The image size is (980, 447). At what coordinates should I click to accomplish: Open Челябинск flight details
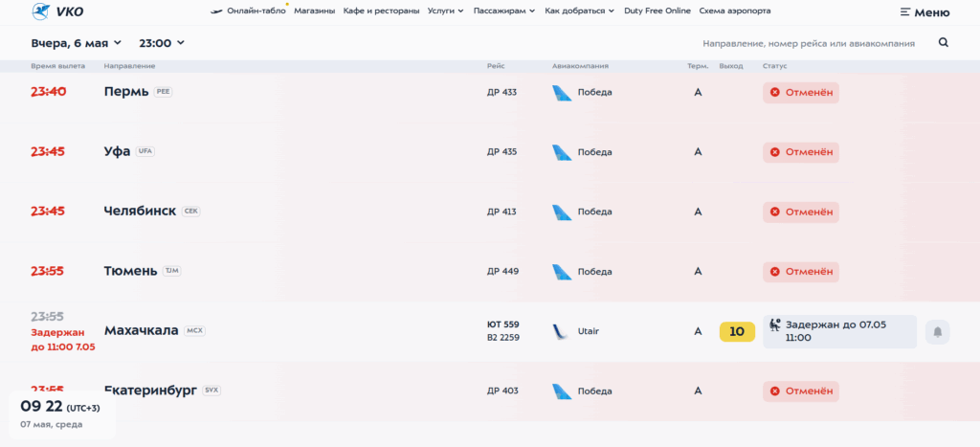[140, 212]
